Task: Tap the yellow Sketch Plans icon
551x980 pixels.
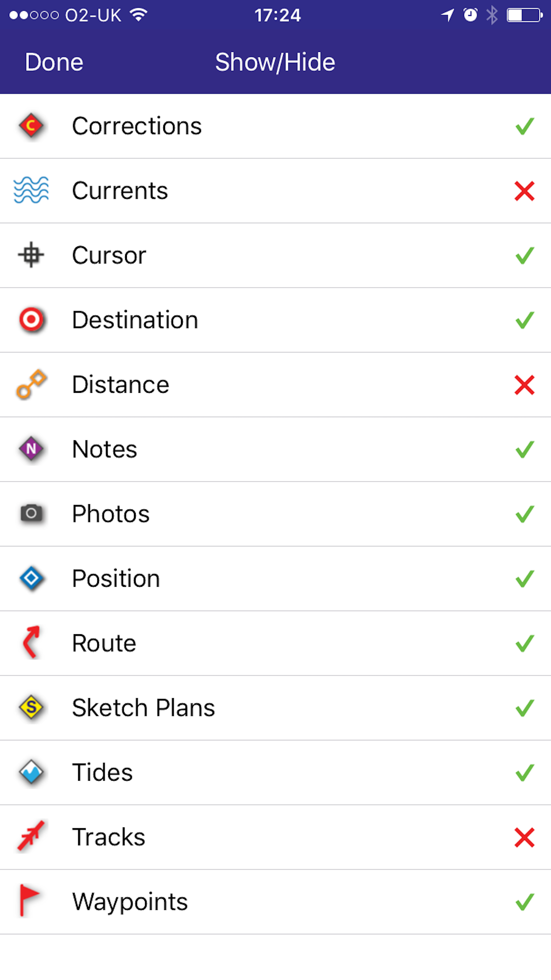Action: point(31,707)
